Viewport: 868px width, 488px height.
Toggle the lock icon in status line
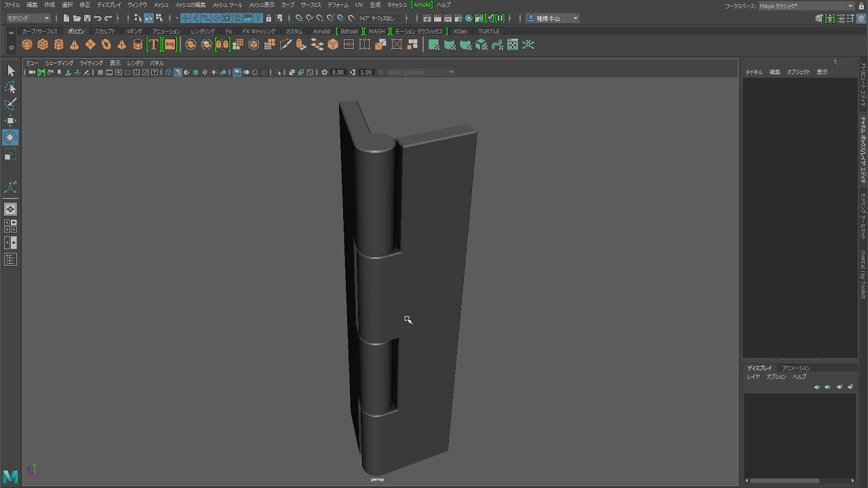(269, 18)
